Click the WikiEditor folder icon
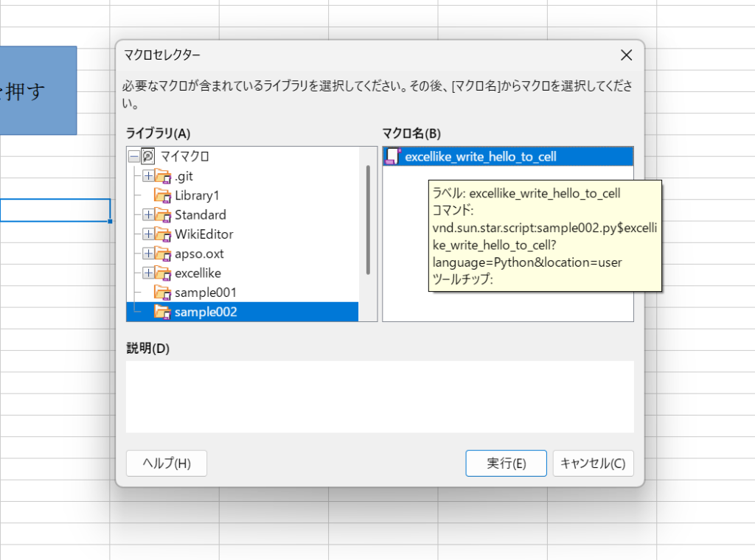 click(x=163, y=234)
